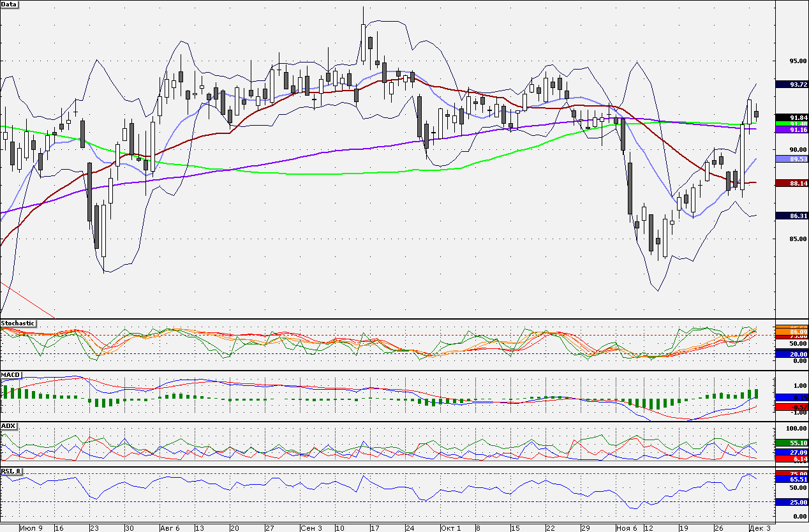The image size is (809, 532).
Task: Click the Data panel label
Action: click(10, 4)
